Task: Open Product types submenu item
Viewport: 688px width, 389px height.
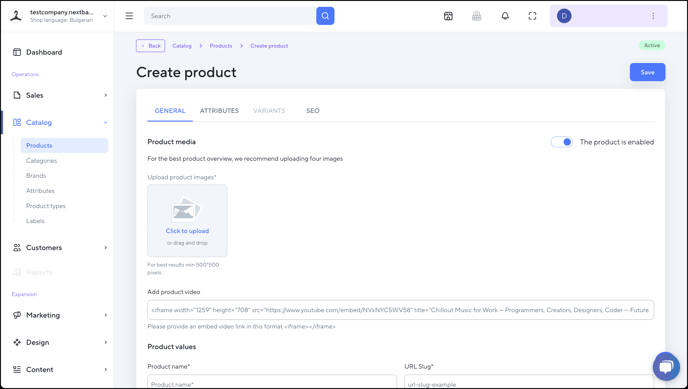Action: point(46,206)
